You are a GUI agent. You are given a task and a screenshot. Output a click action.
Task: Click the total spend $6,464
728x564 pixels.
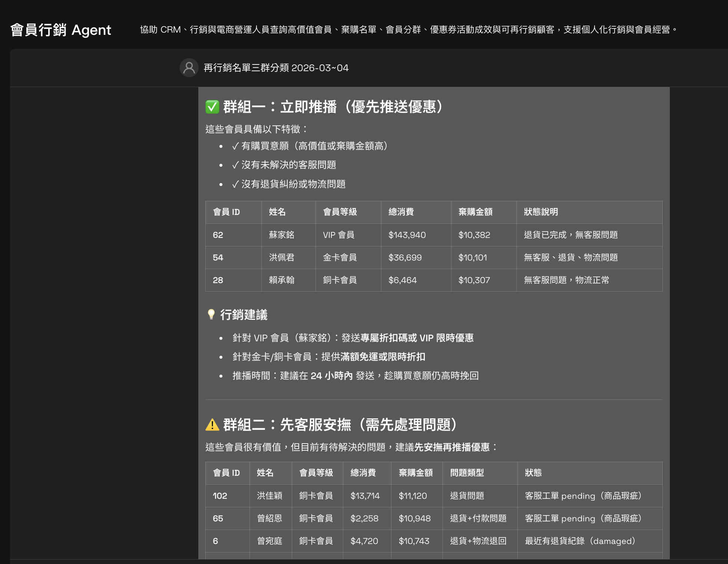click(403, 280)
